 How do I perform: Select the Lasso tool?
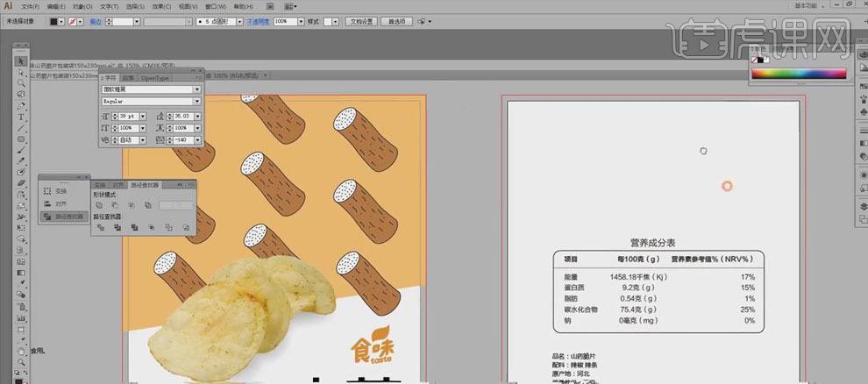(21, 95)
